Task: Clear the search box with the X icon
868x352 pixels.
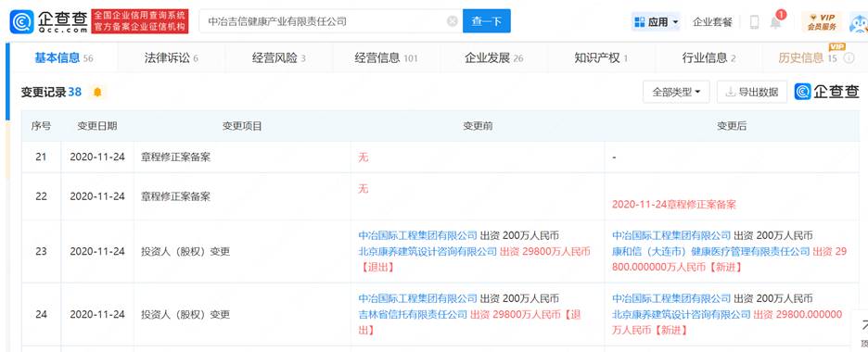Action: [x=453, y=21]
